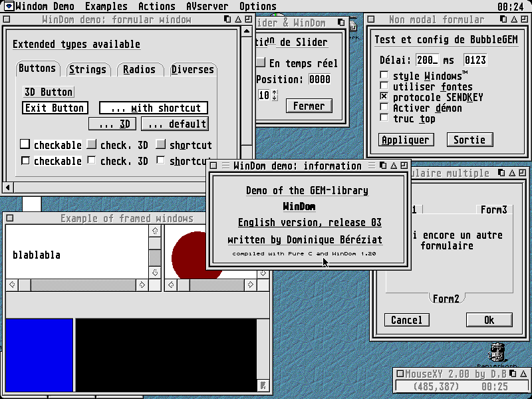Click the Fermer button
This screenshot has height=399, width=532.
(x=309, y=106)
